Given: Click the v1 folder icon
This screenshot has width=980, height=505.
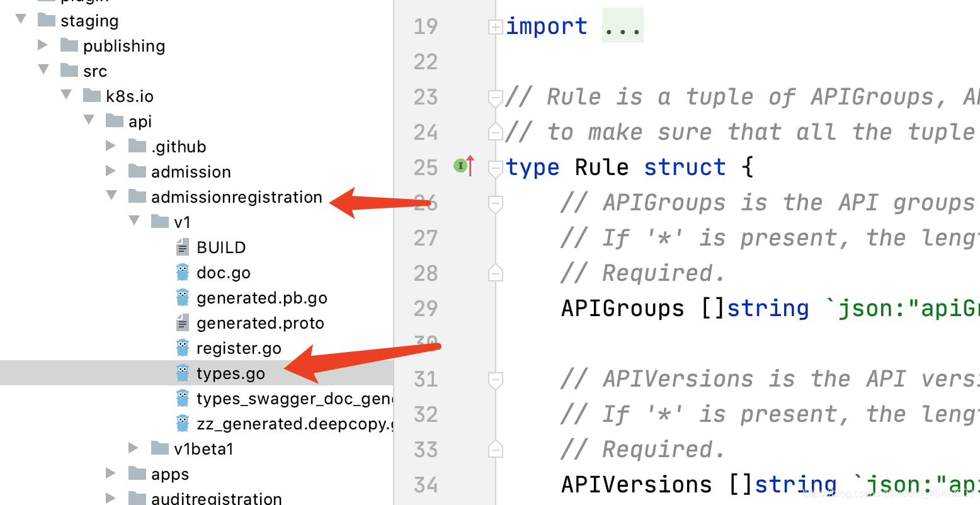Looking at the screenshot, I should (160, 222).
